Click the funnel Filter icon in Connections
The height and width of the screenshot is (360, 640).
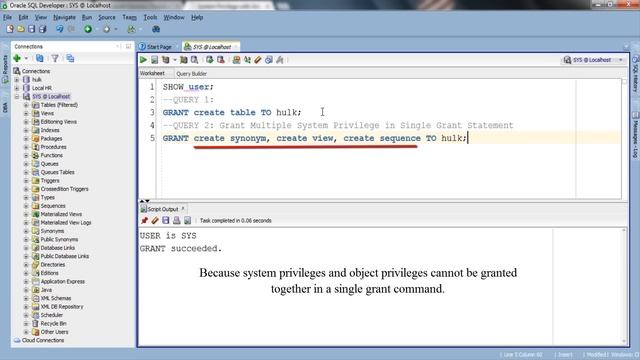pyautogui.click(x=55, y=58)
